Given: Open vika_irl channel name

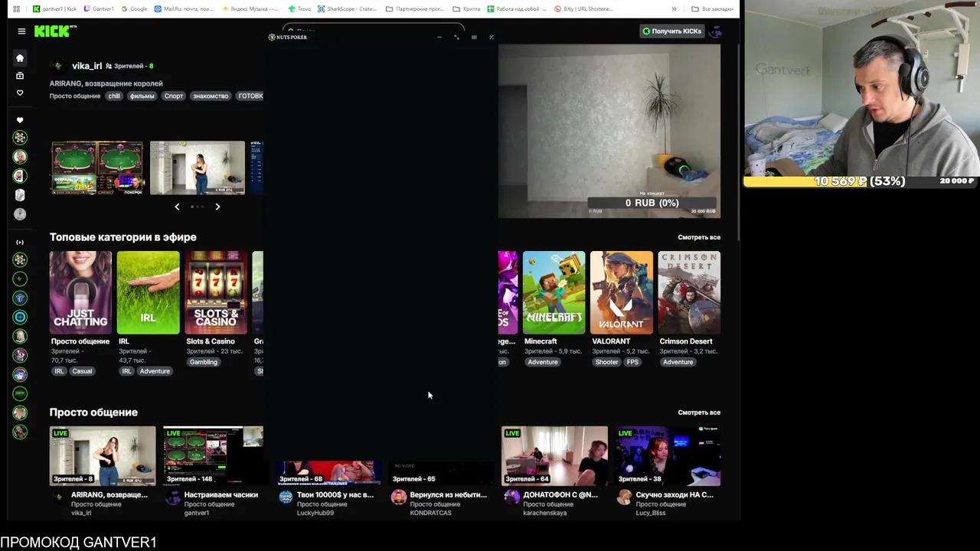Looking at the screenshot, I should click(x=87, y=66).
